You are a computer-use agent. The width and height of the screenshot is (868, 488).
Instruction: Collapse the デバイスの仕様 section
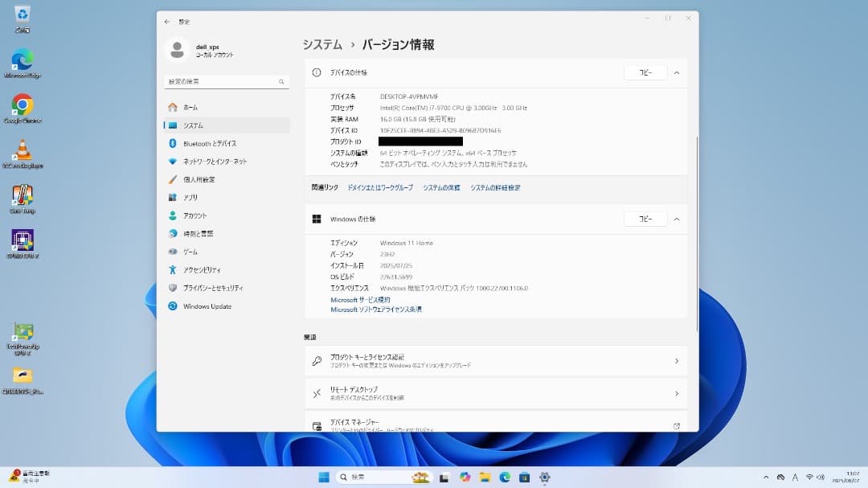676,72
